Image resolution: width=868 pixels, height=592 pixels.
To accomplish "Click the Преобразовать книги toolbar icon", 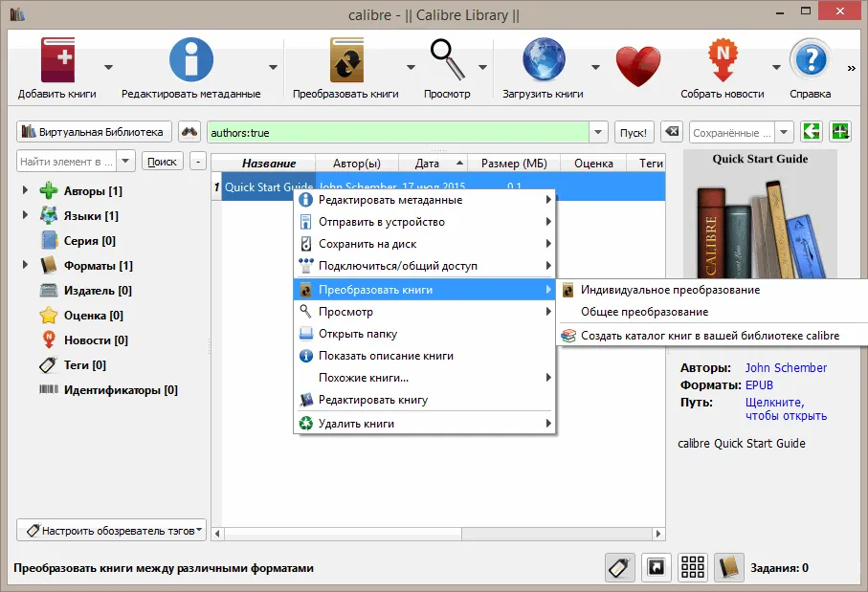I will pos(346,59).
